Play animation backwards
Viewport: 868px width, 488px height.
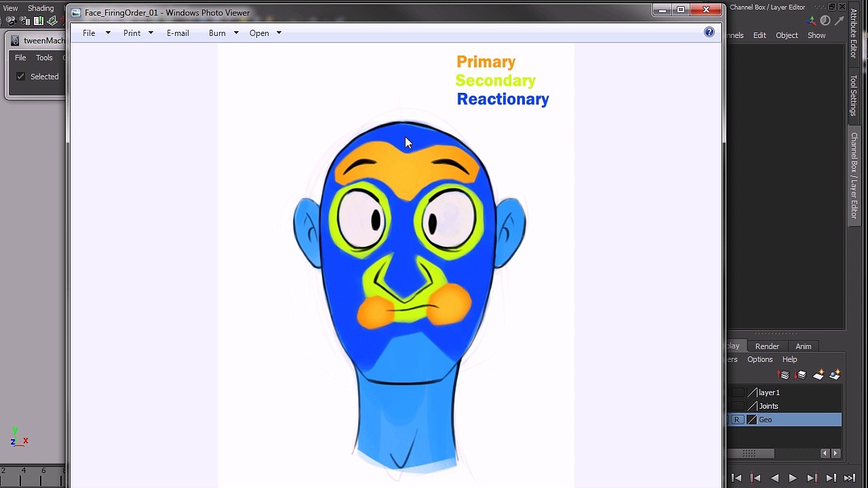pyautogui.click(x=774, y=478)
